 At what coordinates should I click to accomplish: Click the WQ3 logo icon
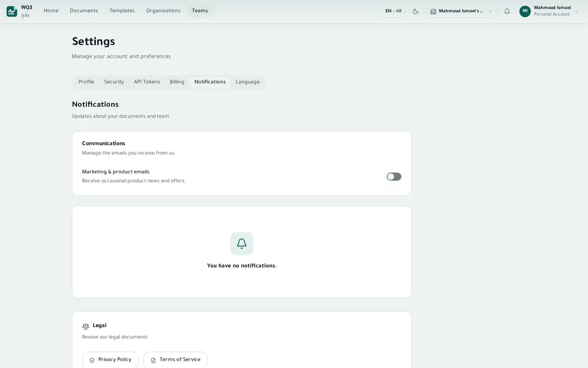tap(12, 11)
